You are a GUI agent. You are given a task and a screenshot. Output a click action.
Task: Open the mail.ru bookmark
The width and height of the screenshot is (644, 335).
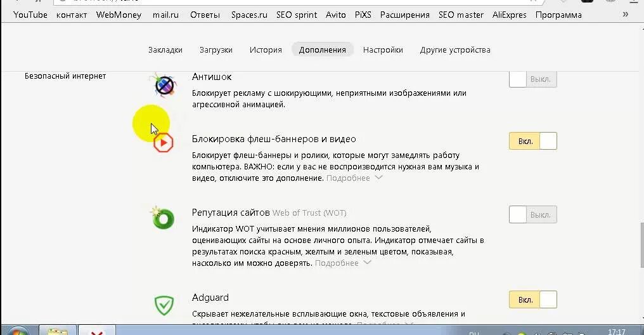[165, 15]
